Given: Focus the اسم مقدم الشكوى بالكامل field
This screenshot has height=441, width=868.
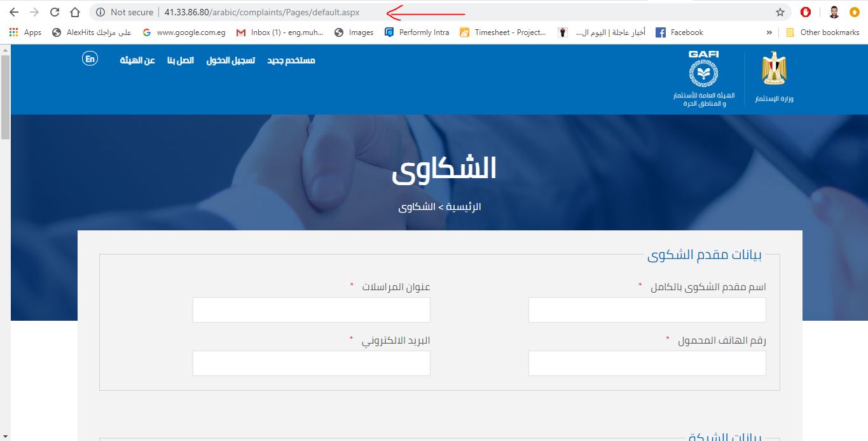Looking at the screenshot, I should tap(647, 310).
